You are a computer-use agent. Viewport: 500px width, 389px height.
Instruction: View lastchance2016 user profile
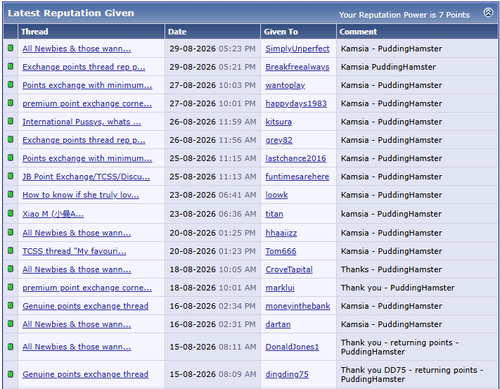(295, 159)
